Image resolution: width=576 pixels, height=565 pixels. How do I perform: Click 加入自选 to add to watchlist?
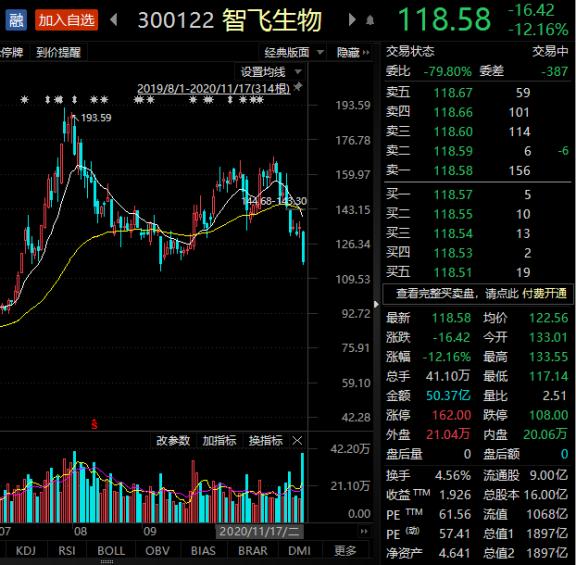coord(66,20)
